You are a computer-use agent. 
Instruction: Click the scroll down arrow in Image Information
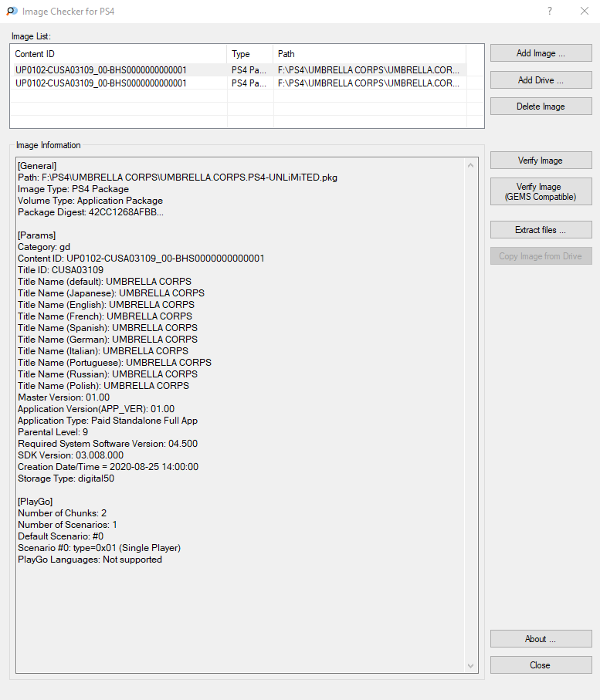(x=471, y=665)
